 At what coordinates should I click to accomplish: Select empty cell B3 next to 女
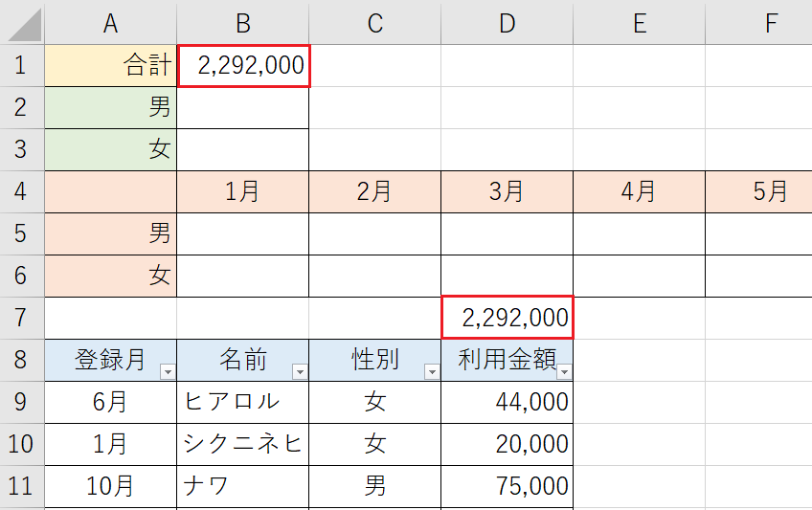243,149
